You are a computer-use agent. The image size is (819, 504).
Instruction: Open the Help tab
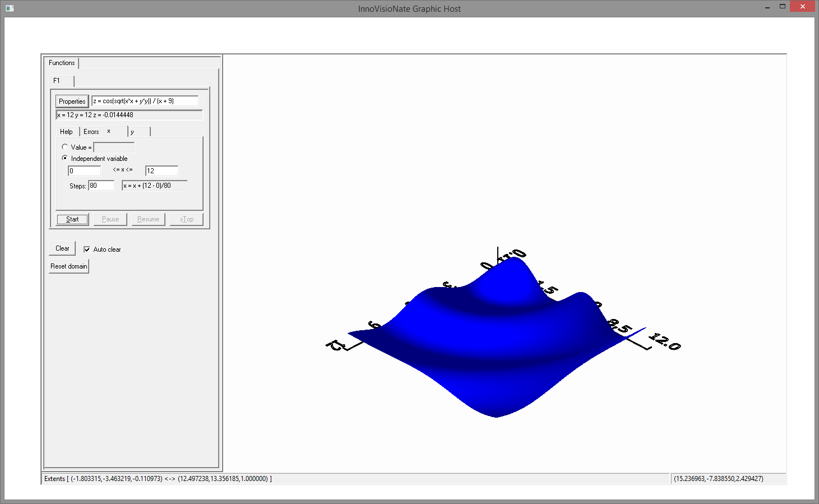(66, 132)
